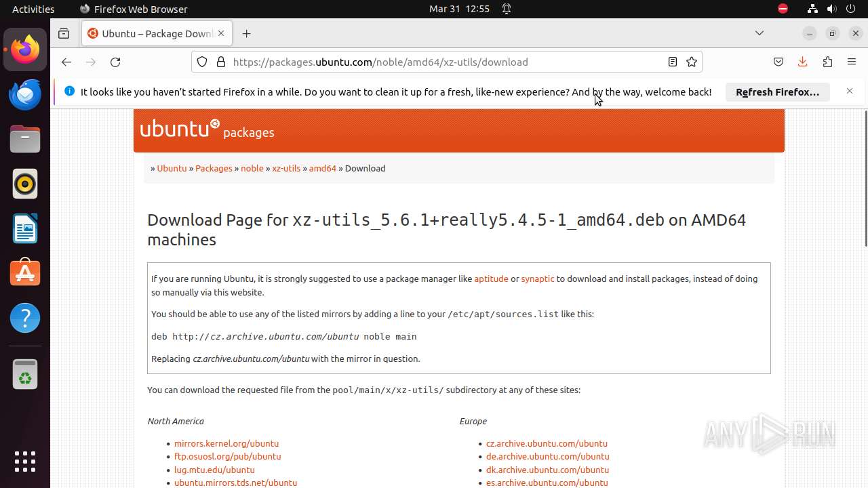Viewport: 868px width, 488px height.
Task: Open the Extensions menu
Action: pos(827,62)
